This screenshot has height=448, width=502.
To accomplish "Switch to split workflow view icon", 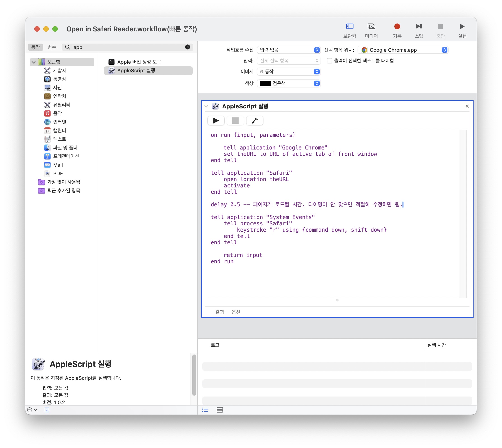I will click(219, 410).
